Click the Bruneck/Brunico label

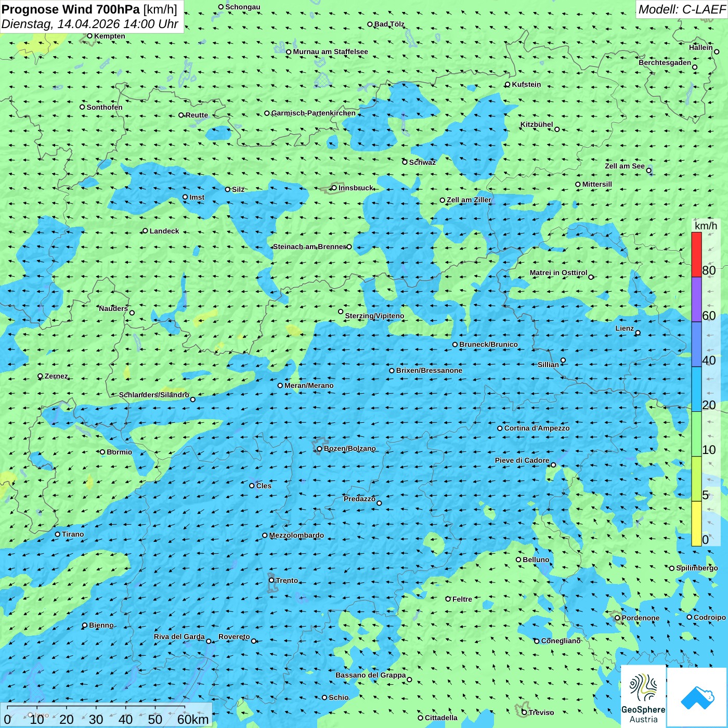tap(488, 345)
